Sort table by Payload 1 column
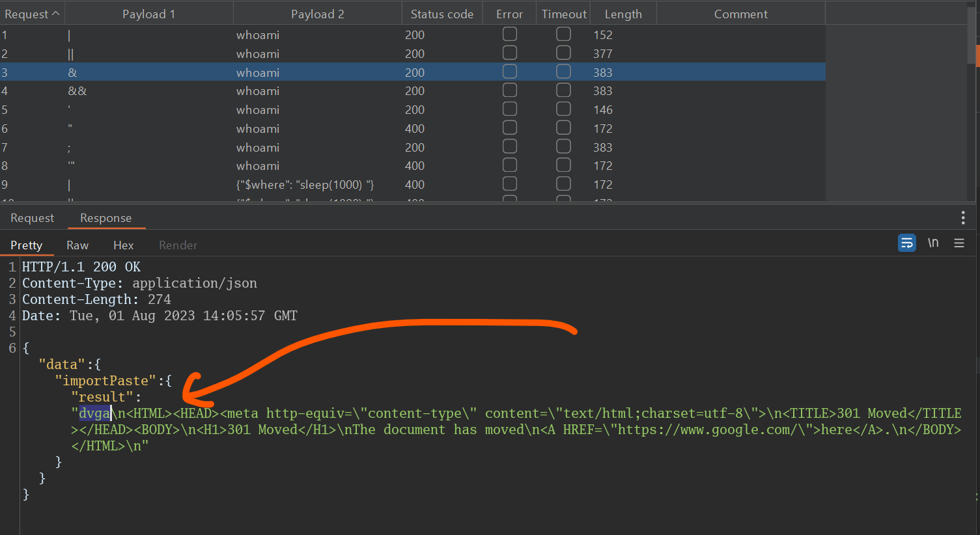This screenshot has width=980, height=535. [x=149, y=14]
